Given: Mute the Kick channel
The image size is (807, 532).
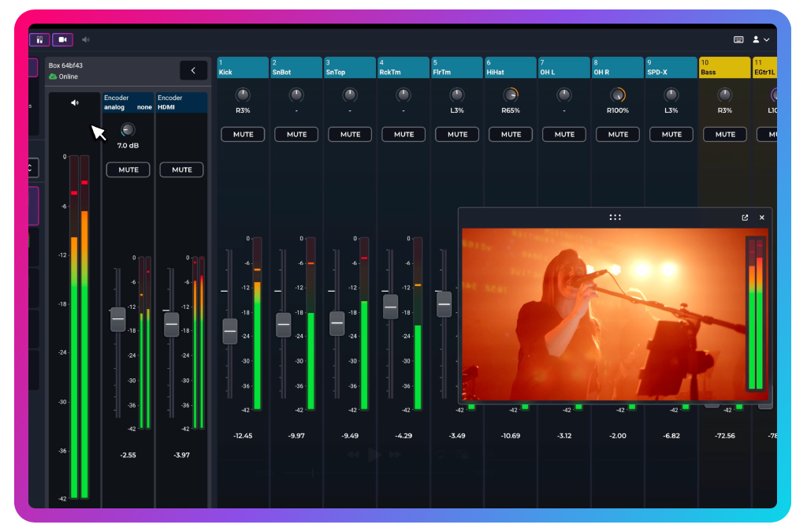Looking at the screenshot, I should 244,135.
